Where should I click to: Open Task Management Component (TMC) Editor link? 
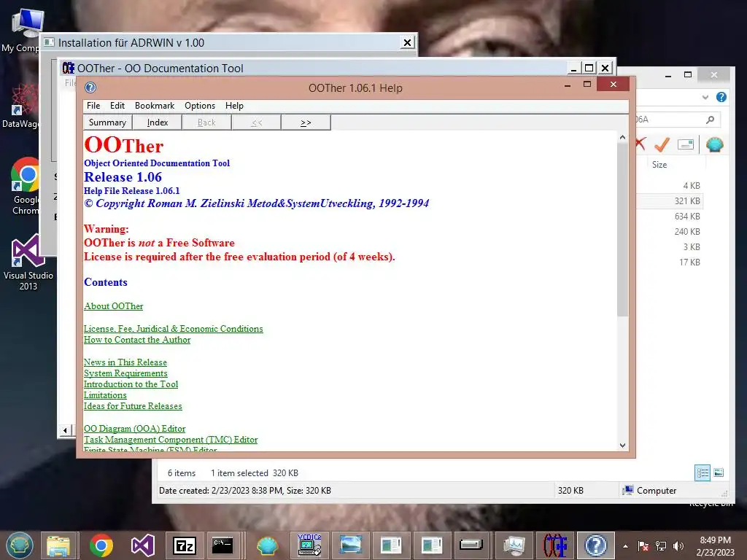click(x=171, y=440)
